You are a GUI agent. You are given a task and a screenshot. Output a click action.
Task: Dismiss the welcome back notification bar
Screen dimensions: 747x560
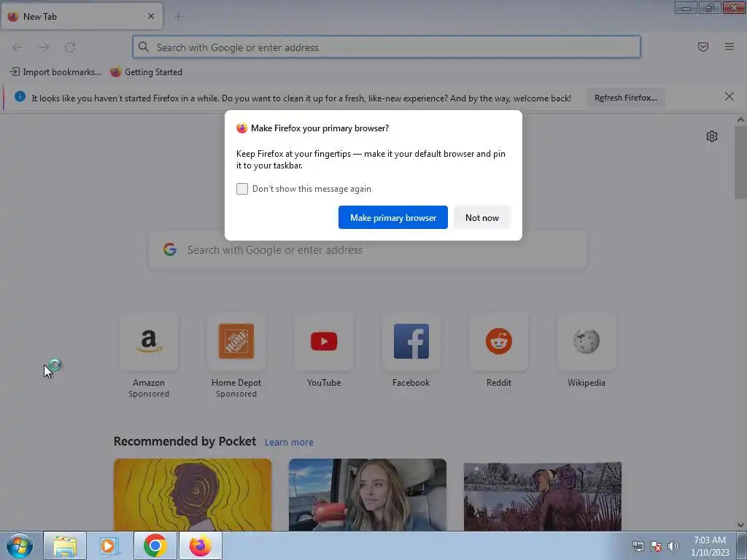(729, 97)
